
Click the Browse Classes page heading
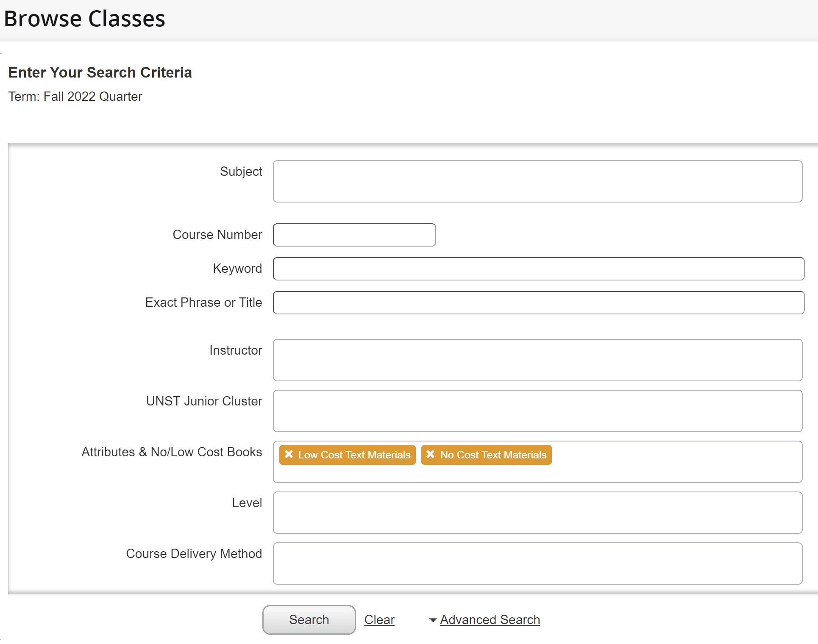84,18
